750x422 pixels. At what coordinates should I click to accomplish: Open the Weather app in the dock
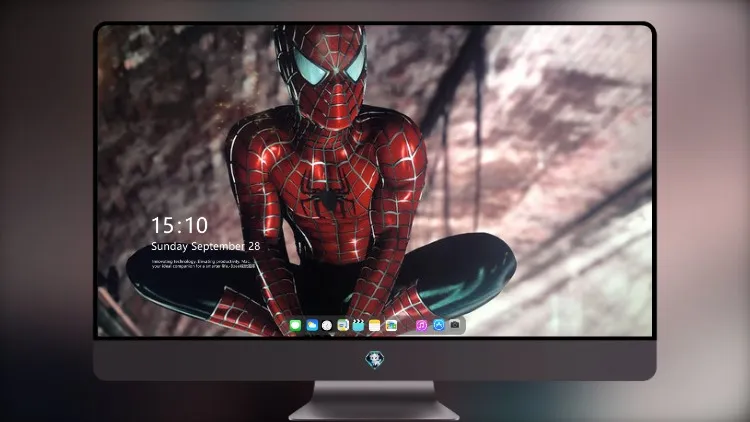click(x=312, y=325)
